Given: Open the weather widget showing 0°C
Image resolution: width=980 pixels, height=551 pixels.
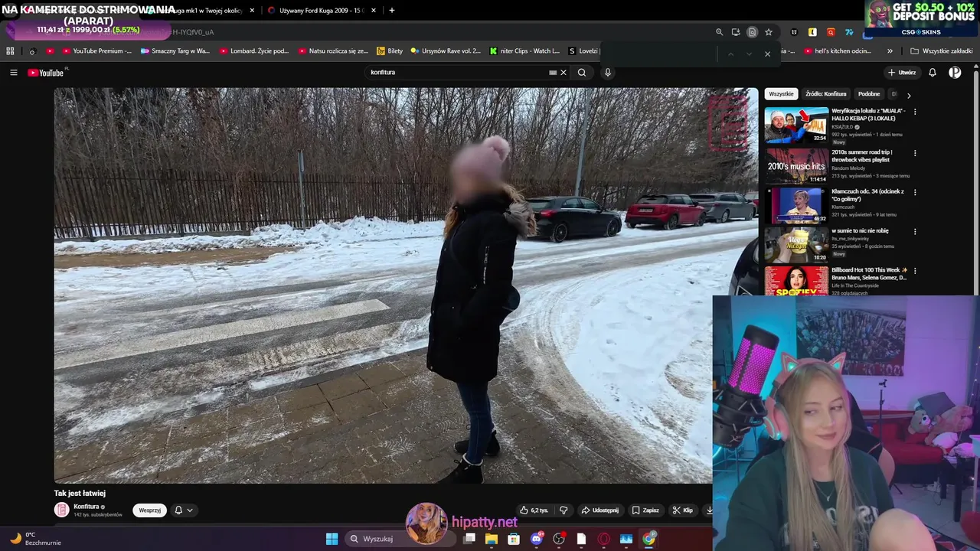Looking at the screenshot, I should click(34, 539).
